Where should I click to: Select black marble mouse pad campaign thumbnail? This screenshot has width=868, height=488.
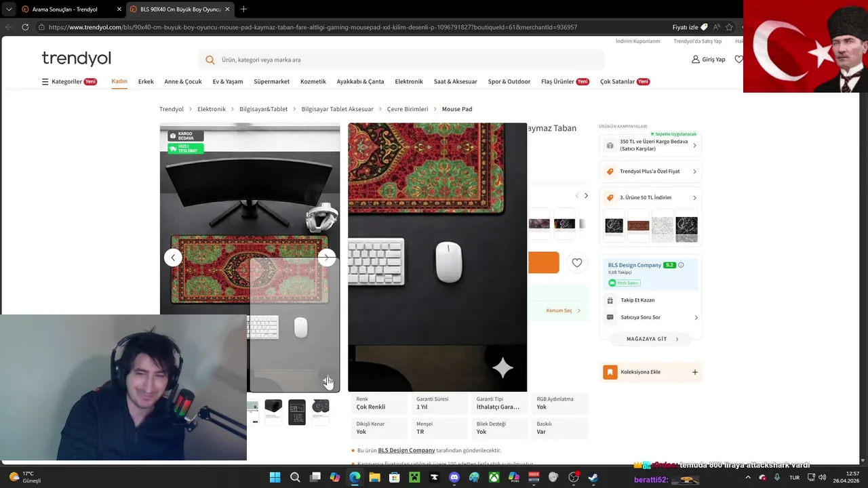614,226
